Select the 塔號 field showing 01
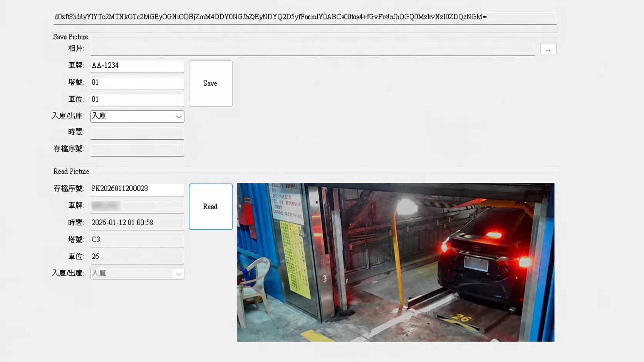644x362 pixels. tap(137, 83)
